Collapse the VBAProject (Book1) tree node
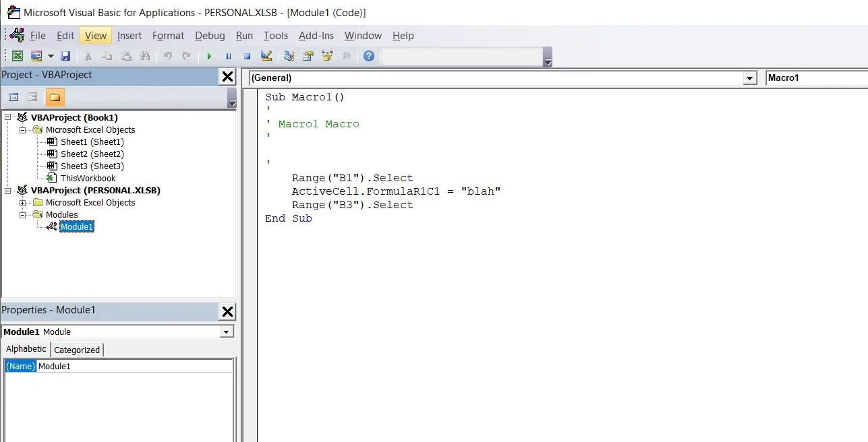The height and width of the screenshot is (442, 868). [x=8, y=118]
